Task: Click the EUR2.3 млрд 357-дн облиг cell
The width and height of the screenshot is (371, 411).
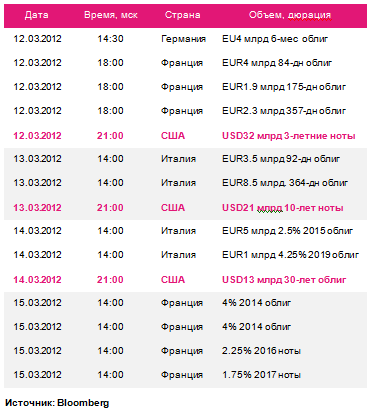Action: [x=284, y=111]
